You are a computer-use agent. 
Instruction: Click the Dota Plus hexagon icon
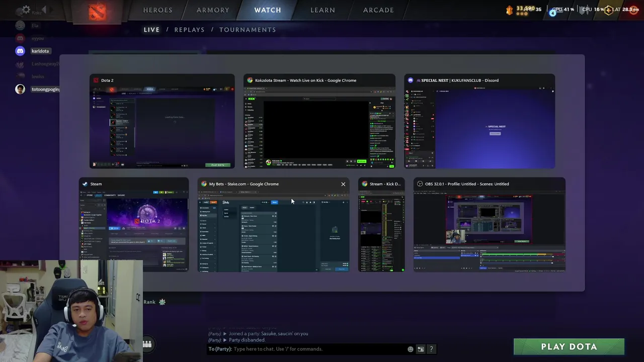(x=608, y=10)
